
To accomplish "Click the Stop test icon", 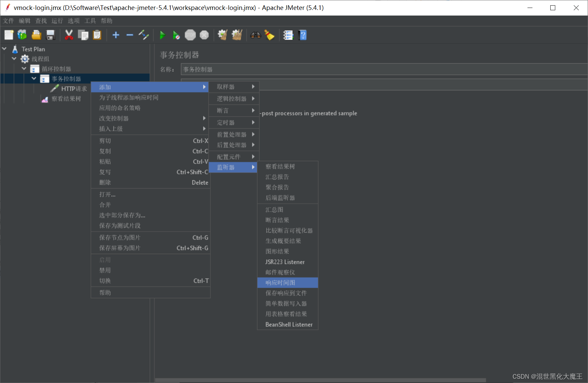I will pyautogui.click(x=190, y=35).
